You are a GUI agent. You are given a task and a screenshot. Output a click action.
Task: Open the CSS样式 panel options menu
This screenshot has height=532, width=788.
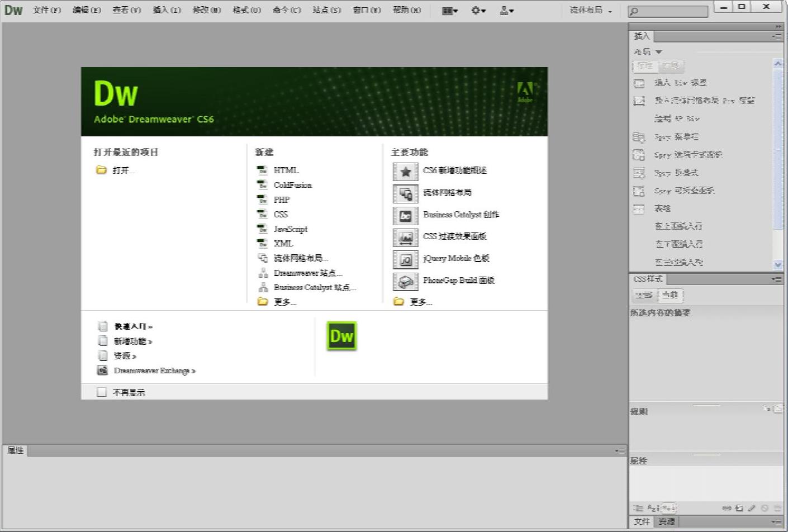[x=776, y=279]
